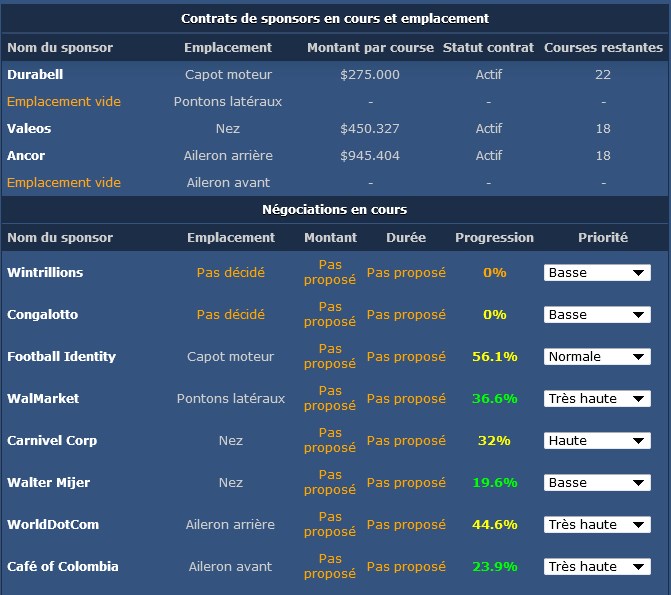This screenshot has height=595, width=671.
Task: Change Football Identity priority dropdown
Action: [597, 357]
